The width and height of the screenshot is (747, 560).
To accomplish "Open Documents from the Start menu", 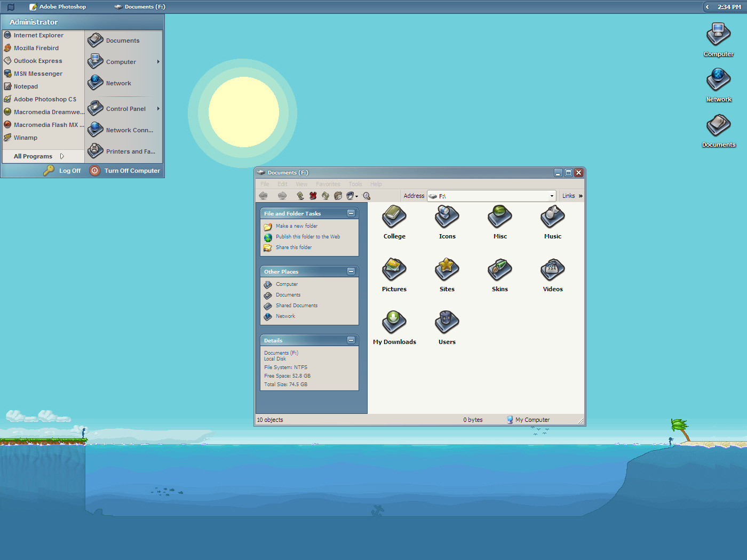I will [124, 41].
